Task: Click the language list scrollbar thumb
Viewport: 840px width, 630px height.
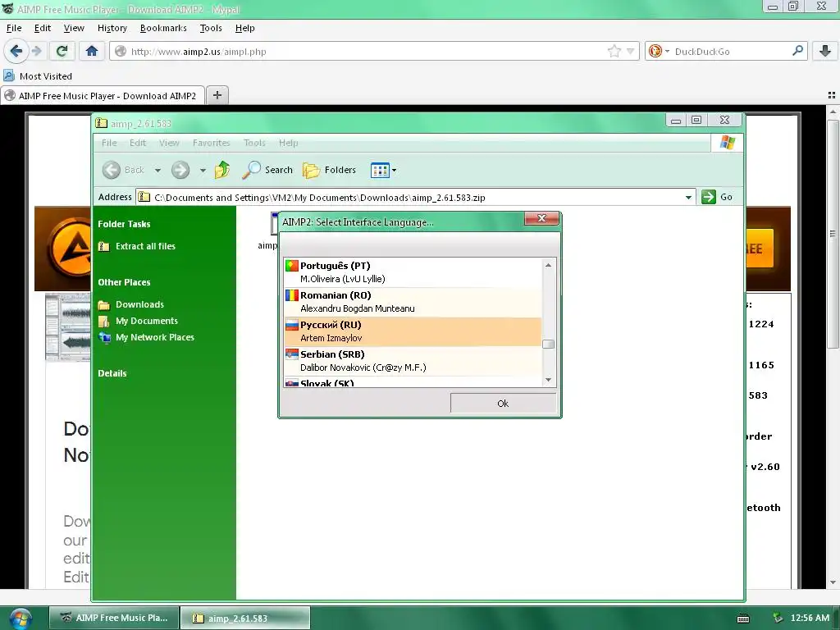Action: 548,345
